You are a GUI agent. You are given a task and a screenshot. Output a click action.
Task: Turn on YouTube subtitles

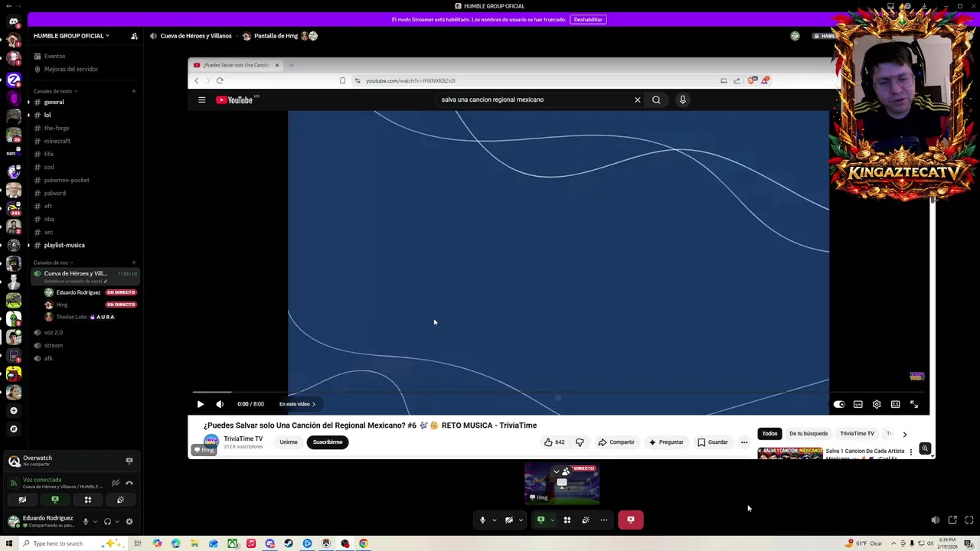click(858, 404)
